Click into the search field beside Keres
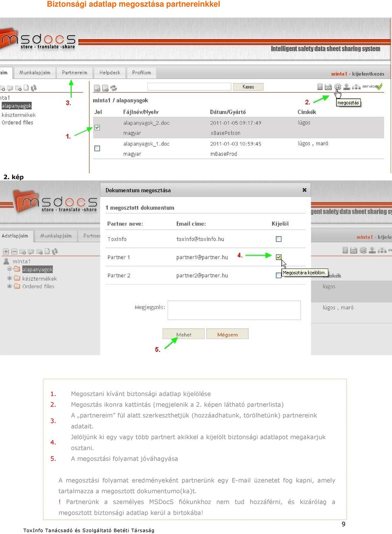Viewport: 392px width, 534px height. point(189,87)
